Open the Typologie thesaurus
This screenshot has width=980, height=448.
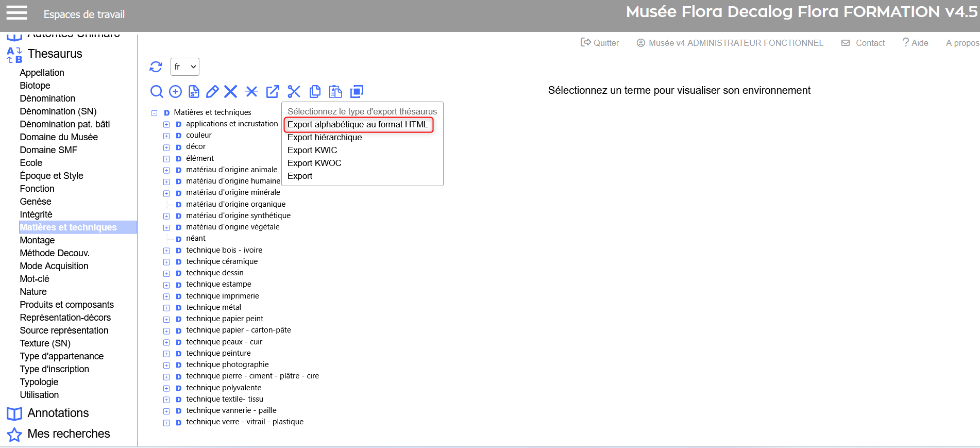pyautogui.click(x=39, y=382)
